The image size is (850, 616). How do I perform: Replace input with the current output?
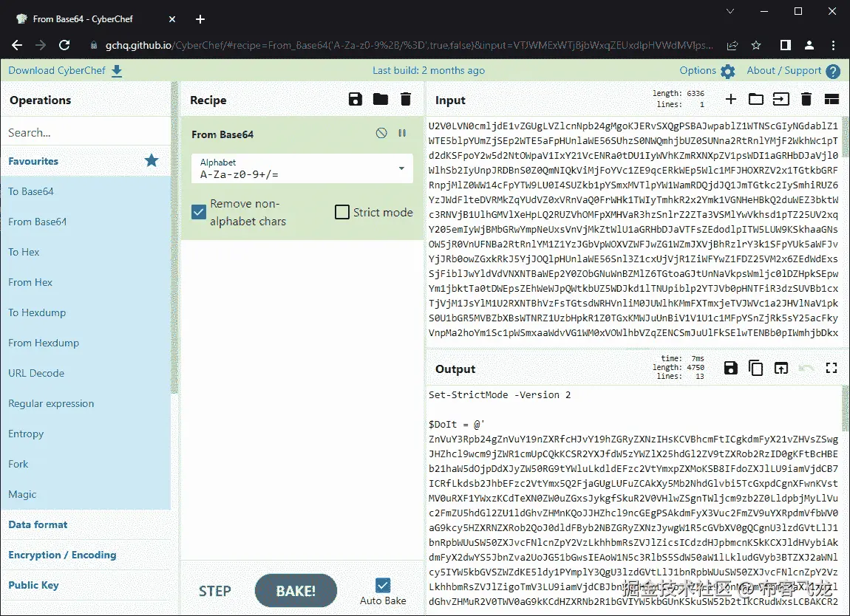[x=781, y=367]
